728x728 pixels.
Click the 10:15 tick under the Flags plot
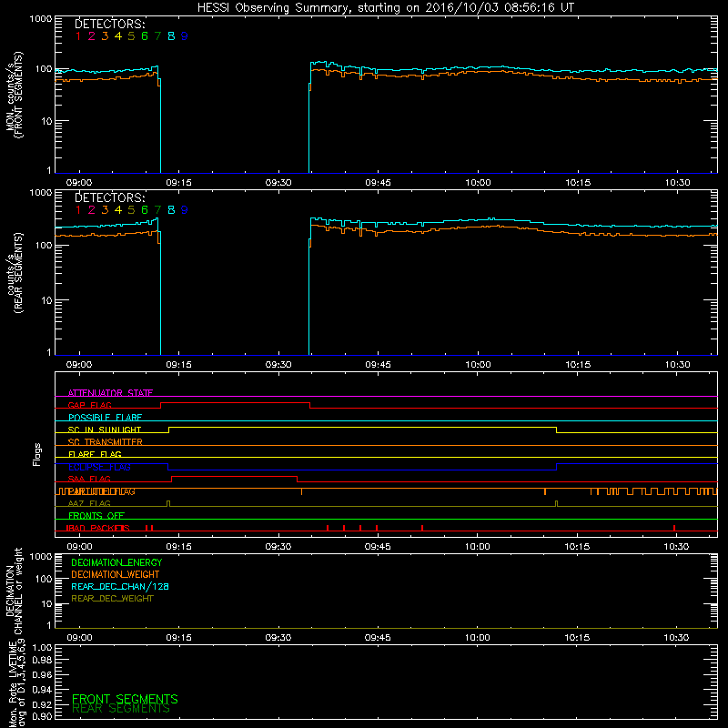(x=577, y=547)
